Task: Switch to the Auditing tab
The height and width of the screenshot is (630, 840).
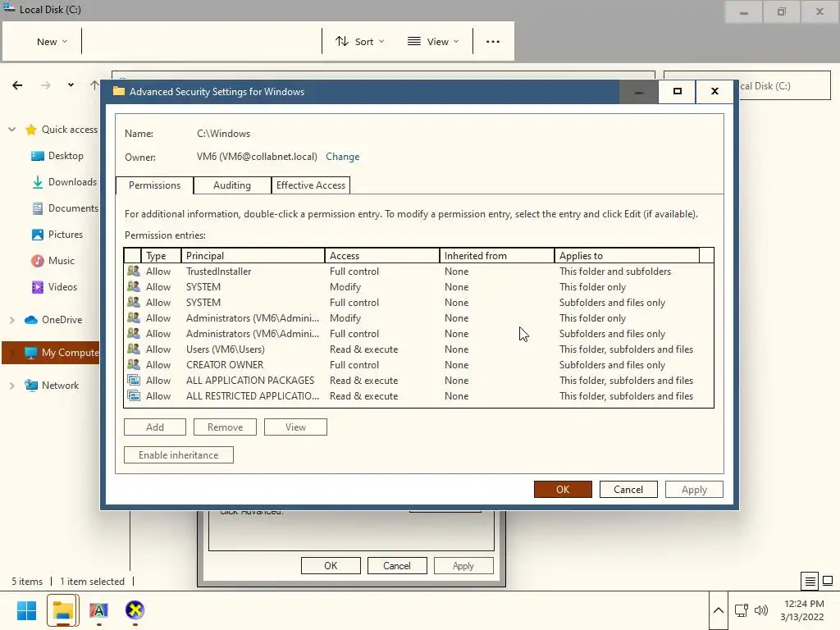Action: 232,185
